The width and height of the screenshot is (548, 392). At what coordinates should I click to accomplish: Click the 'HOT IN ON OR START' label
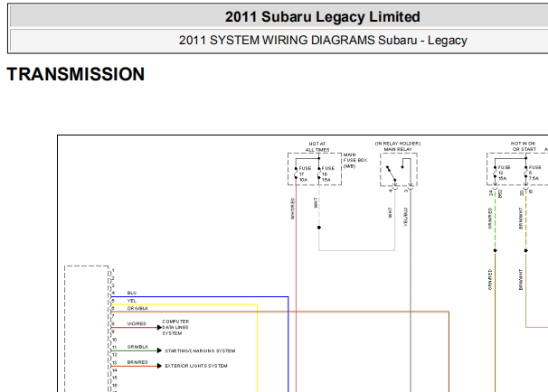tap(524, 146)
